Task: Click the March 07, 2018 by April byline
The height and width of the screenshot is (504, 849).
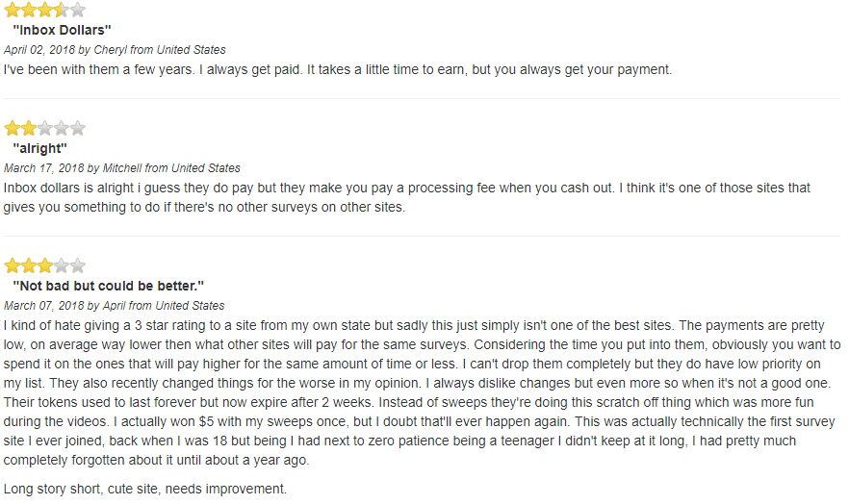Action: click(x=115, y=306)
